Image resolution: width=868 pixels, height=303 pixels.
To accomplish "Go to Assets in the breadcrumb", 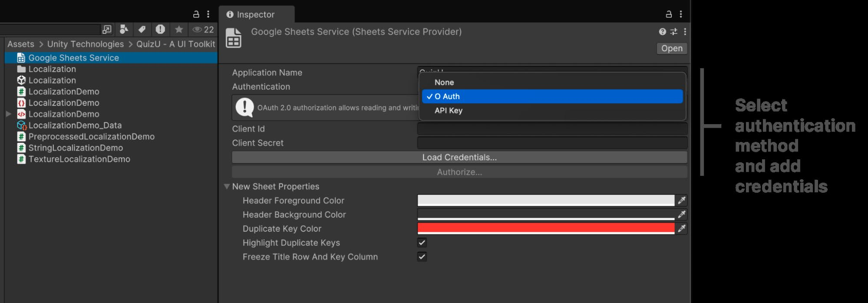I will click(21, 44).
